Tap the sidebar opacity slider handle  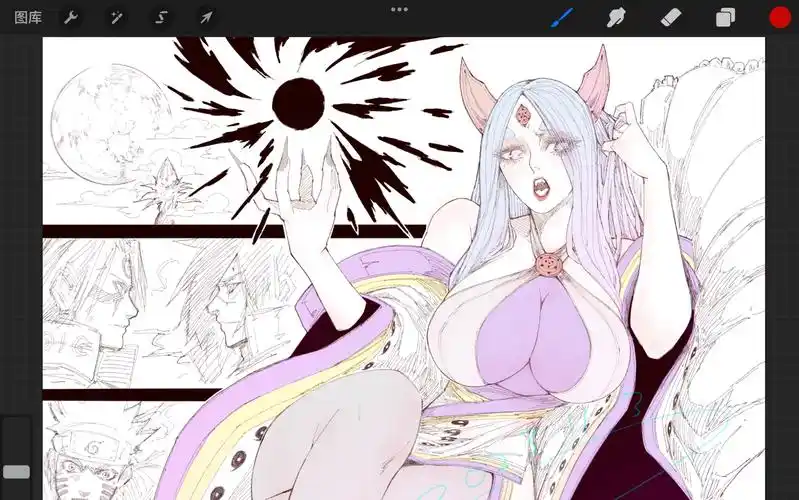16,472
